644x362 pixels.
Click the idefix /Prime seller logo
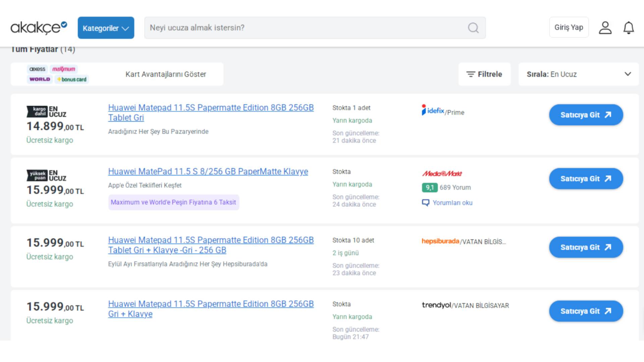point(443,111)
